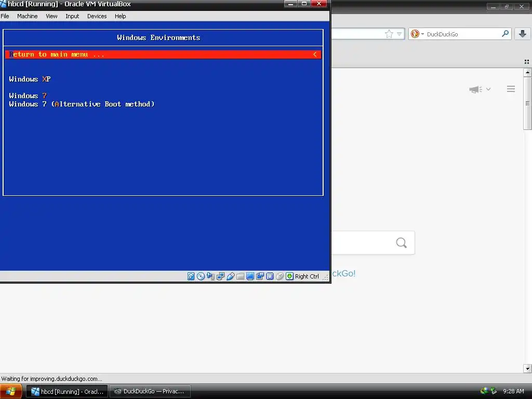Click the icon between display and CPU chip icons
Image resolution: width=532 pixels, height=399 pixels.
click(260, 276)
